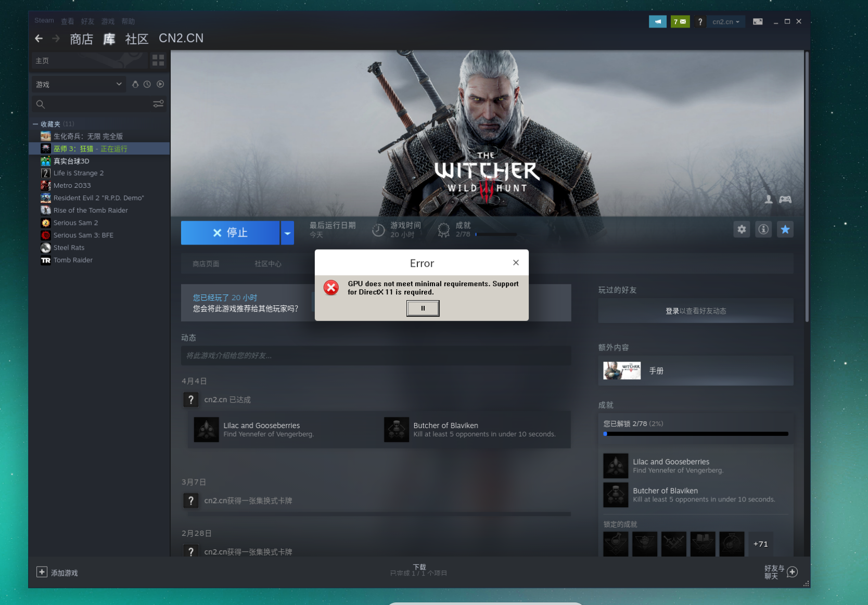The height and width of the screenshot is (605, 868).
Task: Select Resident Evil 2 R.P.D. Demo
Action: coord(99,198)
